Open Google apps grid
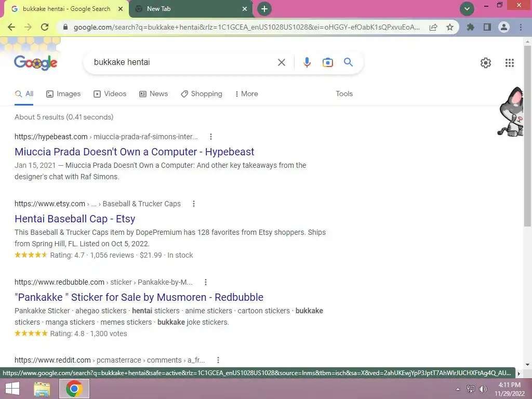The width and height of the screenshot is (532, 399). (510, 63)
